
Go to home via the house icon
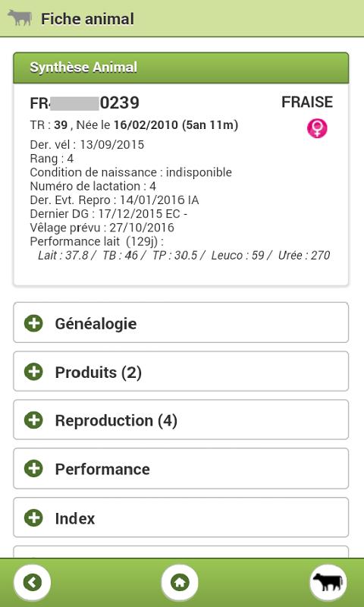tap(180, 582)
